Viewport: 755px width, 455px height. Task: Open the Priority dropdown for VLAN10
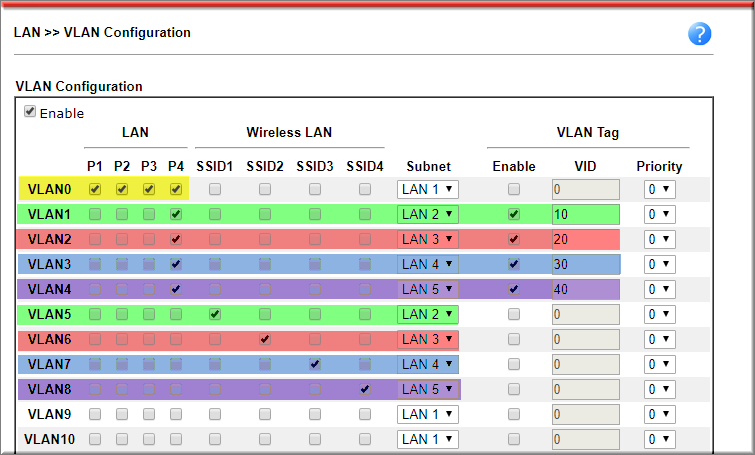(660, 439)
